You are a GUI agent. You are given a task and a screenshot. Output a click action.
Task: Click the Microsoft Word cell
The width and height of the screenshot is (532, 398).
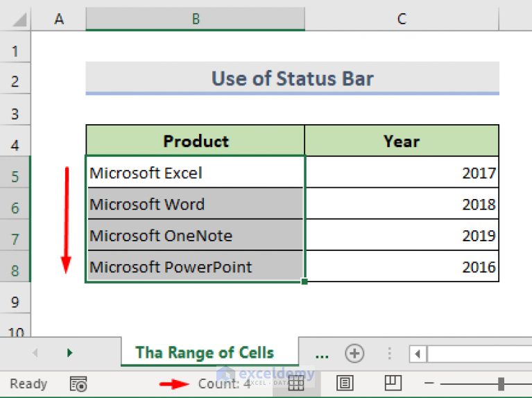(x=196, y=204)
